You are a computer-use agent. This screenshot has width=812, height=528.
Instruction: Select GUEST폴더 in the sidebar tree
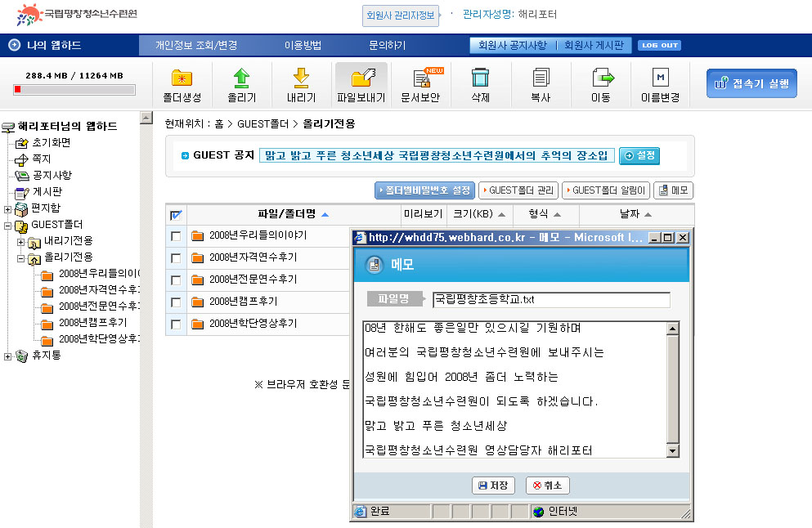tap(57, 225)
